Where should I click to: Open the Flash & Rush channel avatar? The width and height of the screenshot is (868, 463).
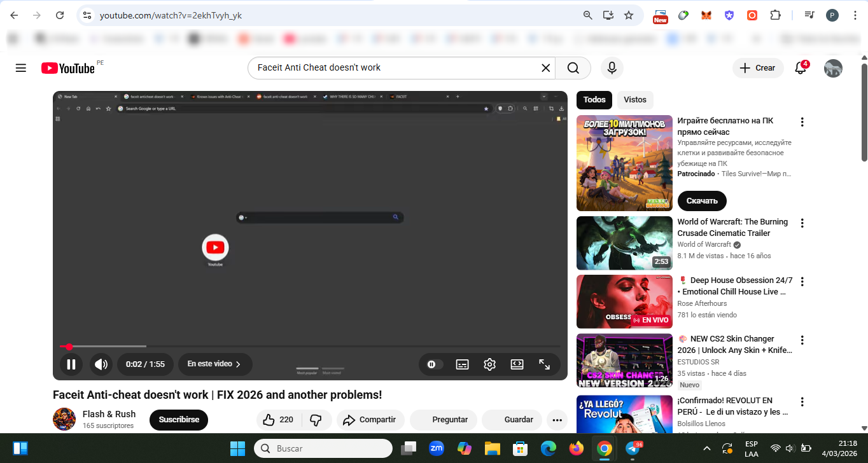pos(64,419)
